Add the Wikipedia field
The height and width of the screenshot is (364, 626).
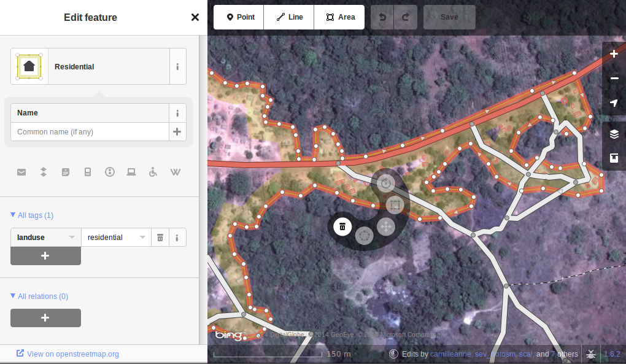tap(176, 172)
